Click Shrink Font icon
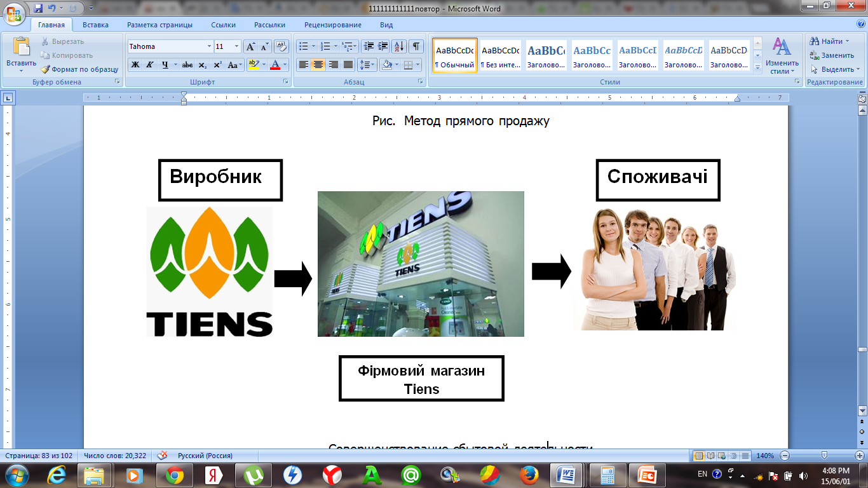 264,46
